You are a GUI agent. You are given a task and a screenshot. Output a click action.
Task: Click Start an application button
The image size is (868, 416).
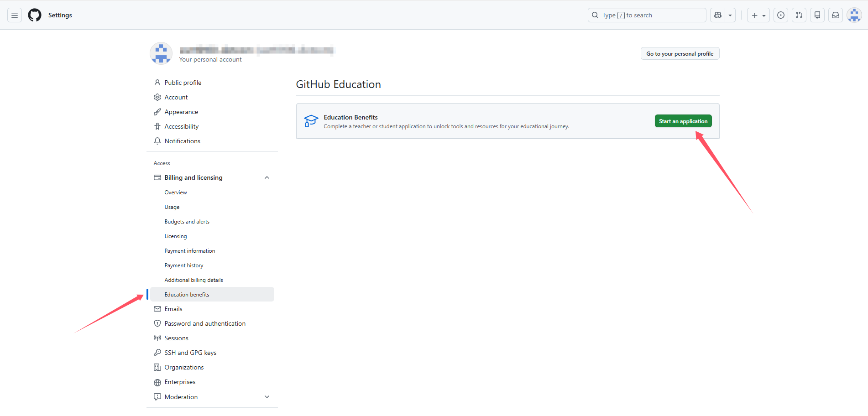[683, 121]
